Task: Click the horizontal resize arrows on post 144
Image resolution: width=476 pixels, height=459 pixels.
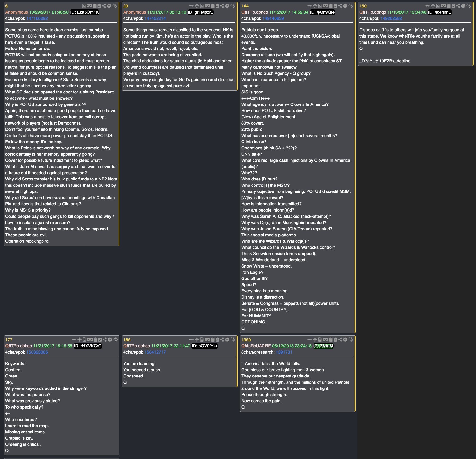Action: tap(309, 6)
